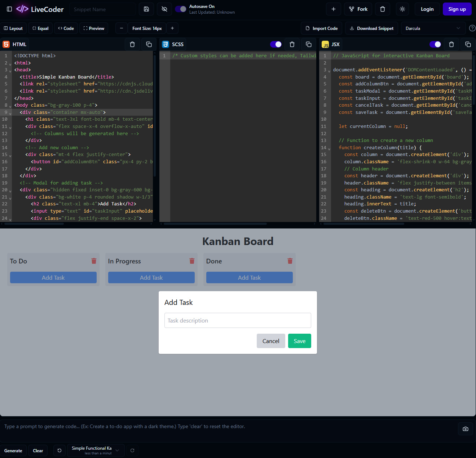Open help question mark icon
The width and height of the screenshot is (476, 458).
(472, 28)
